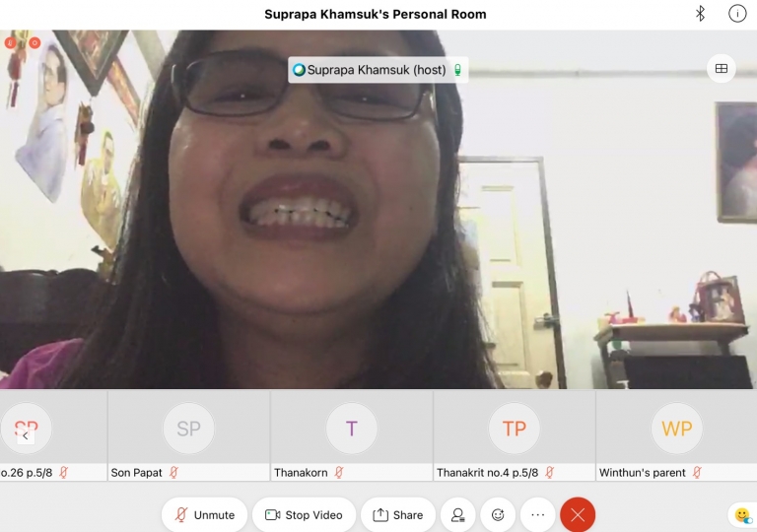Click the Winthun's parent name label

(x=642, y=473)
